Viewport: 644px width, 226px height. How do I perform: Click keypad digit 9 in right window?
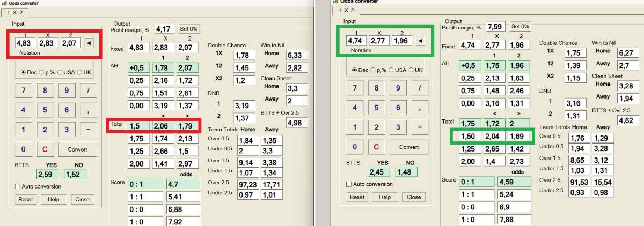click(398, 88)
